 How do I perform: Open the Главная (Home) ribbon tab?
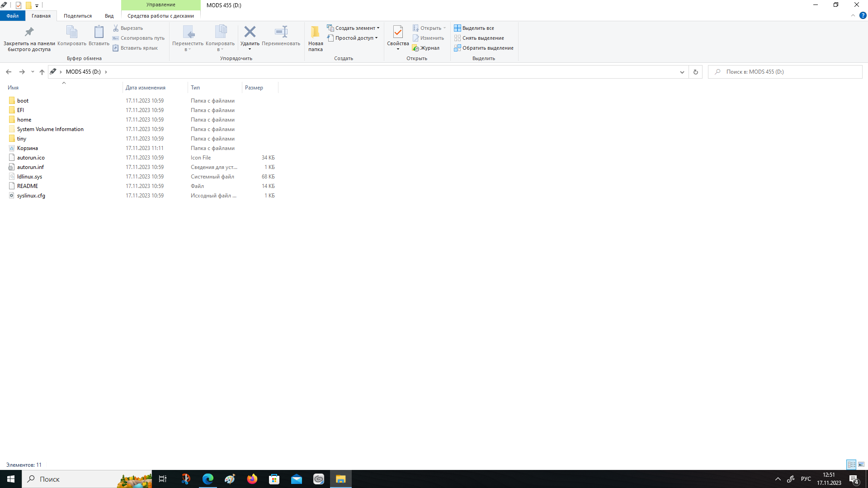(x=41, y=15)
